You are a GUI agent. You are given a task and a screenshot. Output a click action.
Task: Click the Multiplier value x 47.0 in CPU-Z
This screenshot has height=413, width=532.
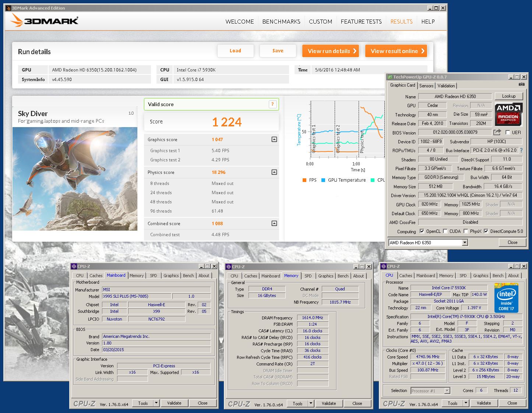[x=428, y=363]
